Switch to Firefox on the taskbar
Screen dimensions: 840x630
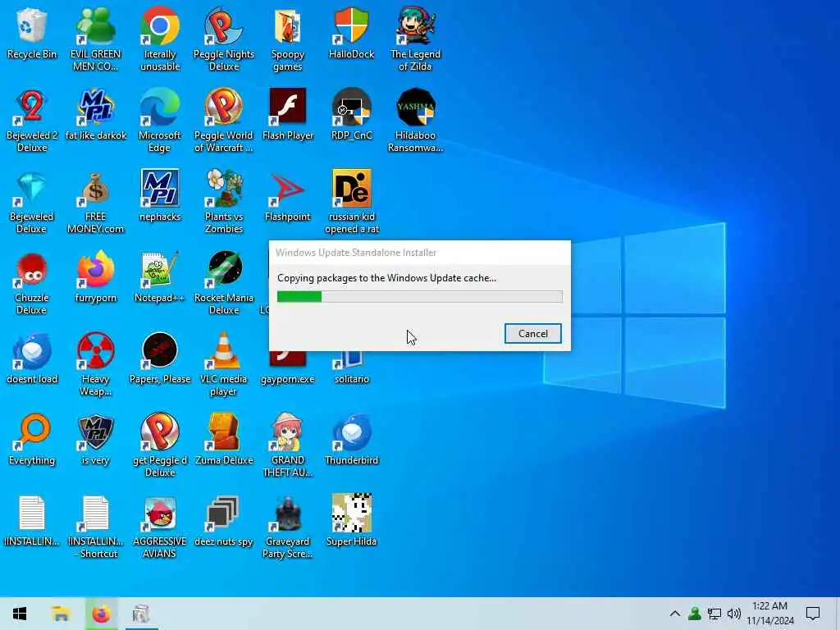(x=101, y=614)
